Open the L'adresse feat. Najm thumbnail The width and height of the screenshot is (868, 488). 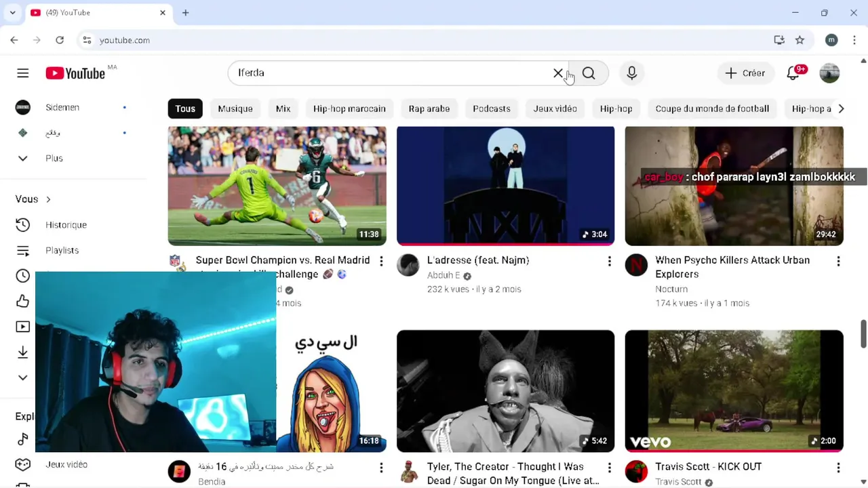coord(505,186)
